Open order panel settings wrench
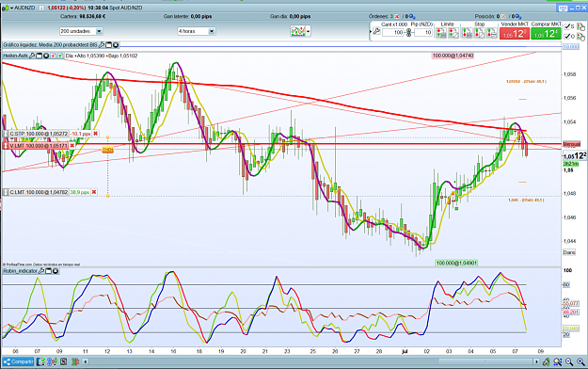588x369 pixels. coord(376,31)
